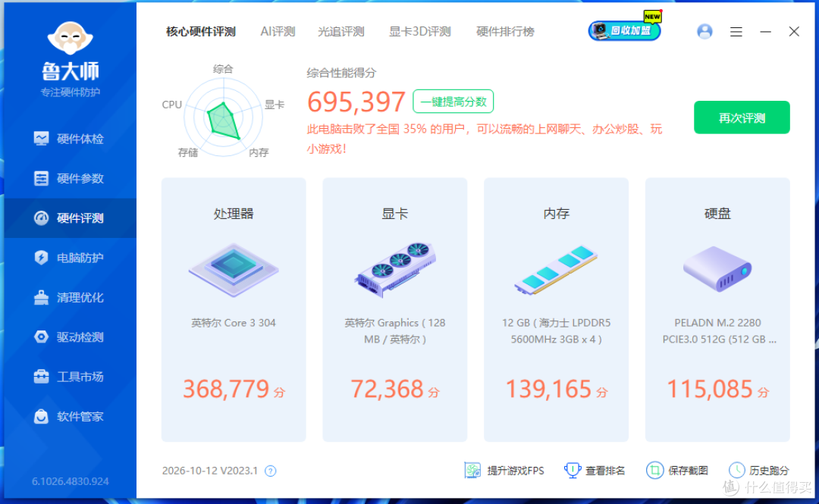
Task: Click the 显卡 card heading
Action: click(x=395, y=214)
